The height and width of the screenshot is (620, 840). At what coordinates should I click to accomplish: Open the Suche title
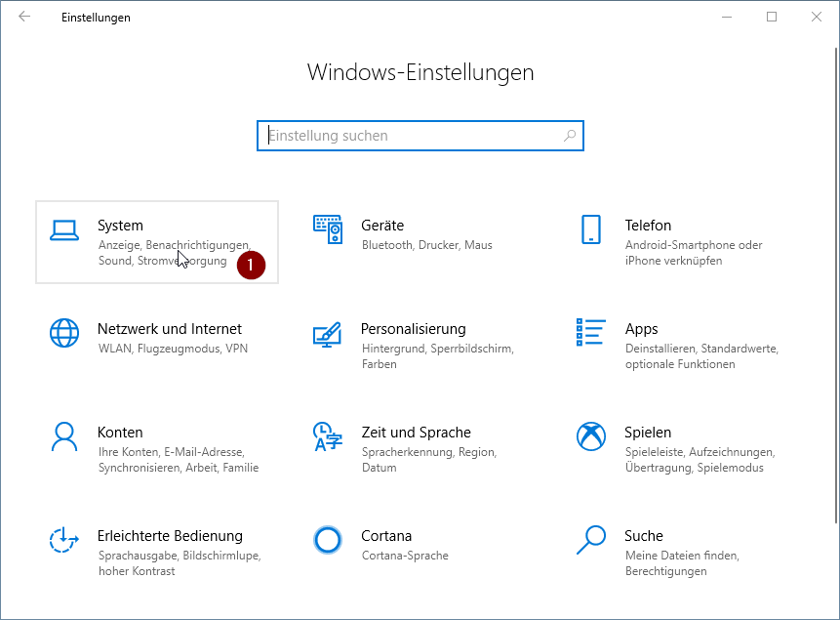643,536
